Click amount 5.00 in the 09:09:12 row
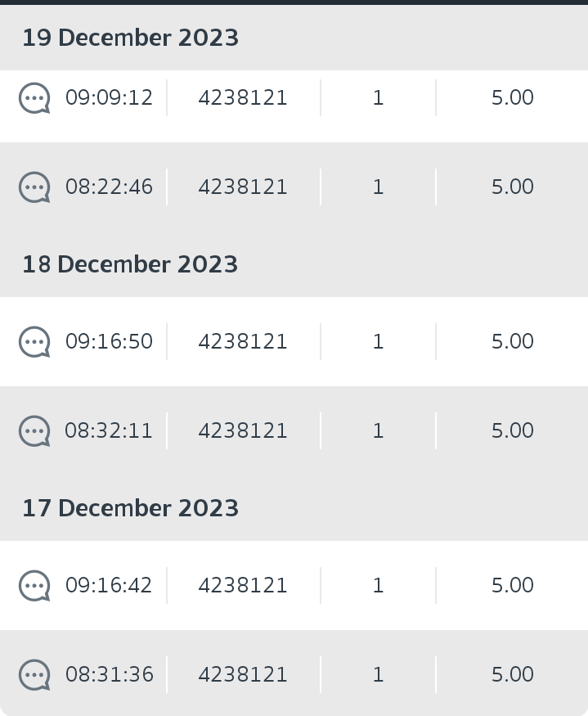 [513, 97]
